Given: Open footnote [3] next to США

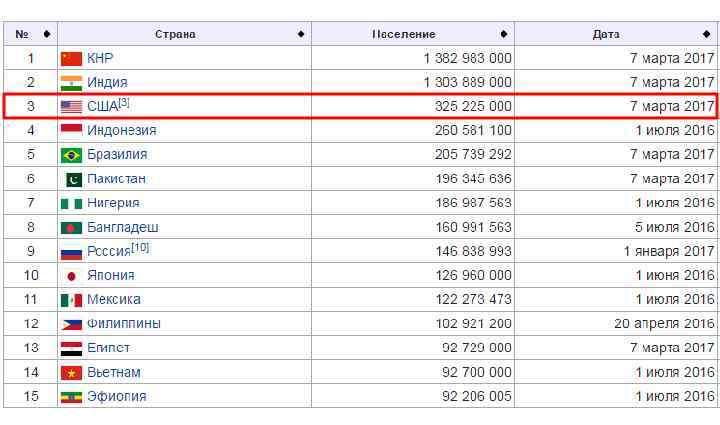Looking at the screenshot, I should click(x=124, y=102).
